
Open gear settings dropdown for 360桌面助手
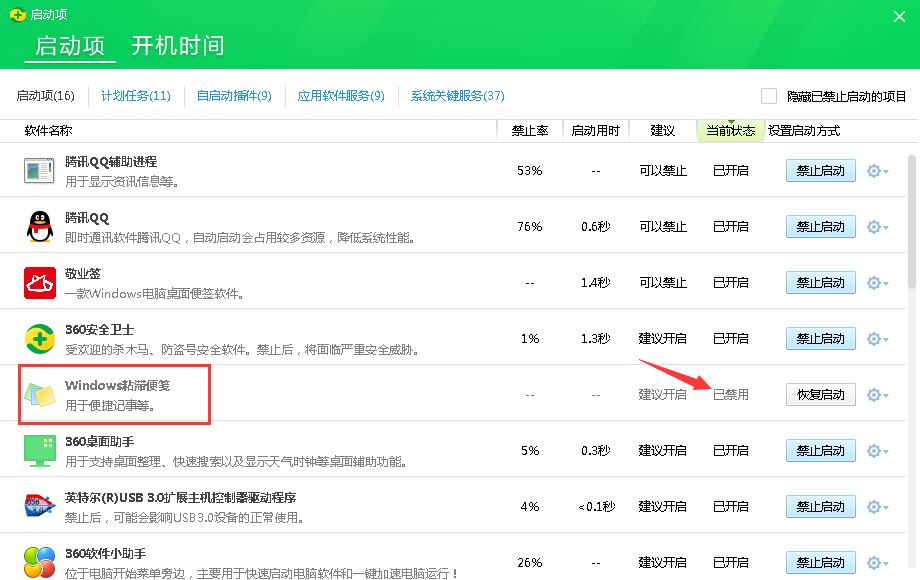pos(877,450)
